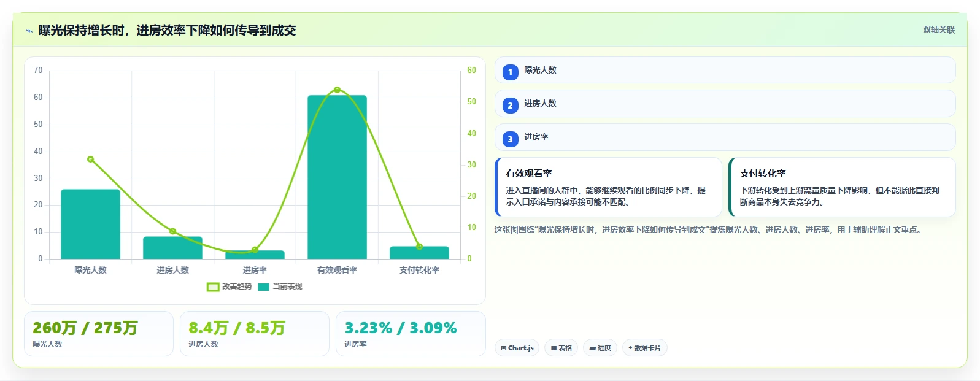This screenshot has width=980, height=381.
Task: Click the square icon in the 表格 chip
Action: tap(554, 348)
